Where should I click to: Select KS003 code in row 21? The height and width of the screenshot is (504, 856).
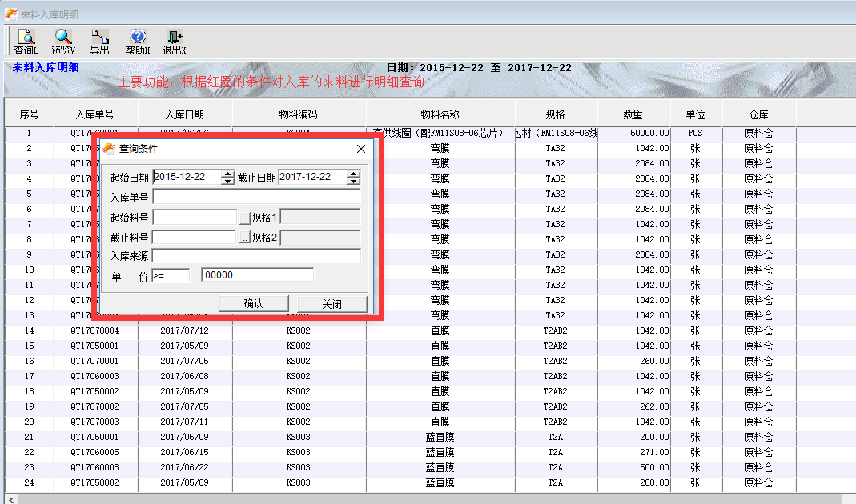(x=298, y=438)
